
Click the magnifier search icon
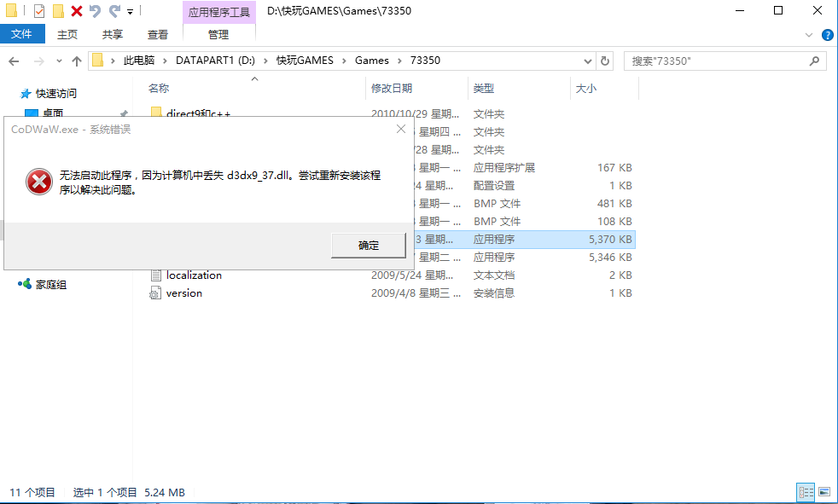pos(814,61)
